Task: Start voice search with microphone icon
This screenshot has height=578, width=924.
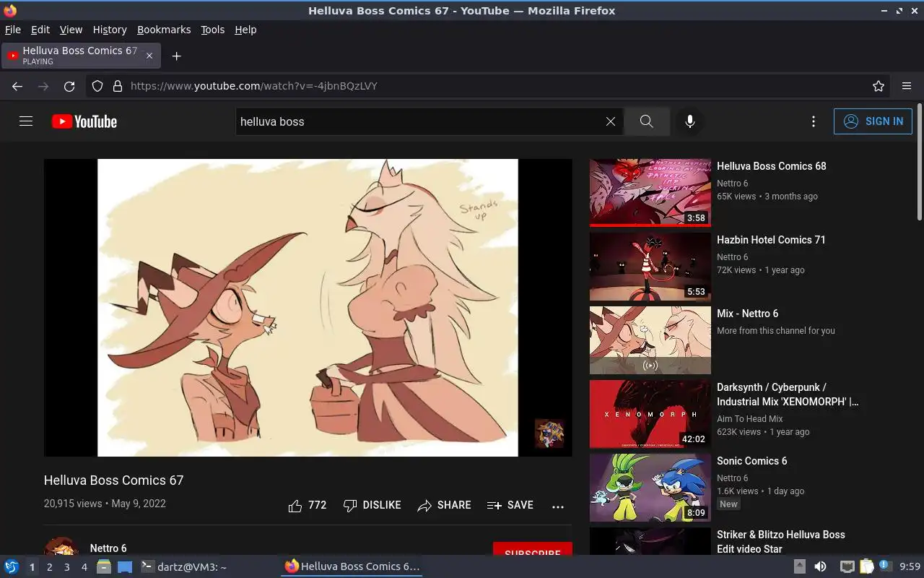Action: 690,121
